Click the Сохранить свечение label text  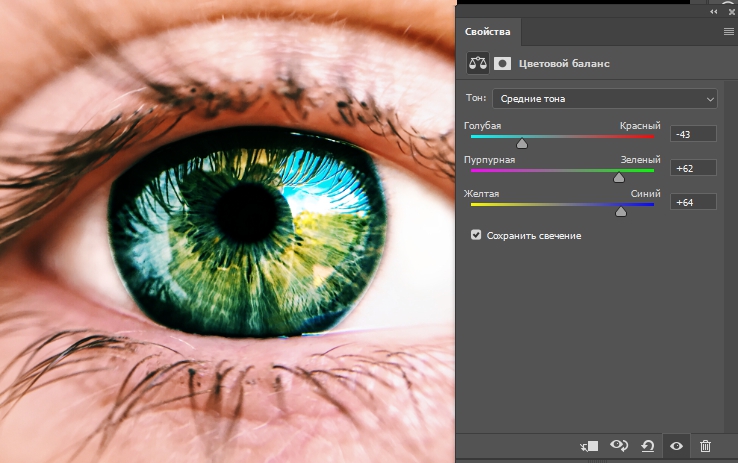tap(534, 236)
